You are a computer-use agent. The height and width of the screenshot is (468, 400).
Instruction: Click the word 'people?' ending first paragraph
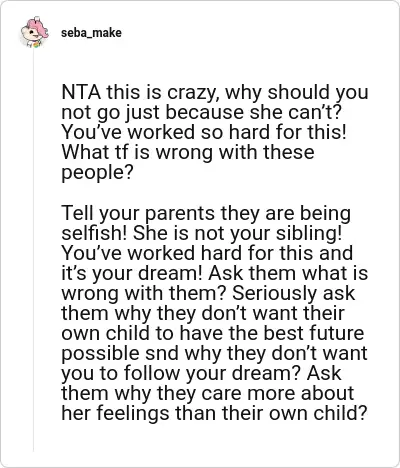coord(97,172)
